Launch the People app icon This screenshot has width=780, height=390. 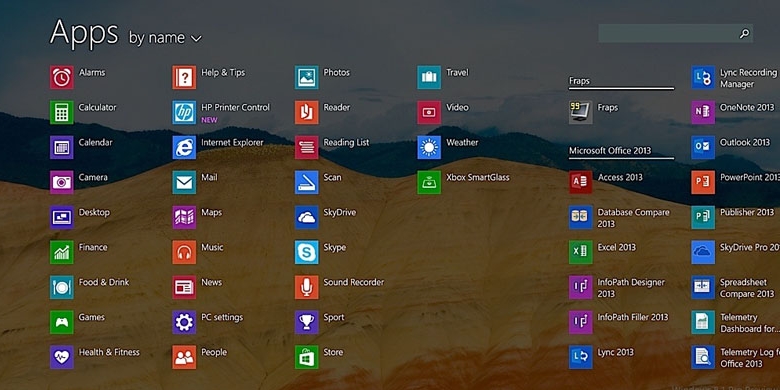coord(184,357)
